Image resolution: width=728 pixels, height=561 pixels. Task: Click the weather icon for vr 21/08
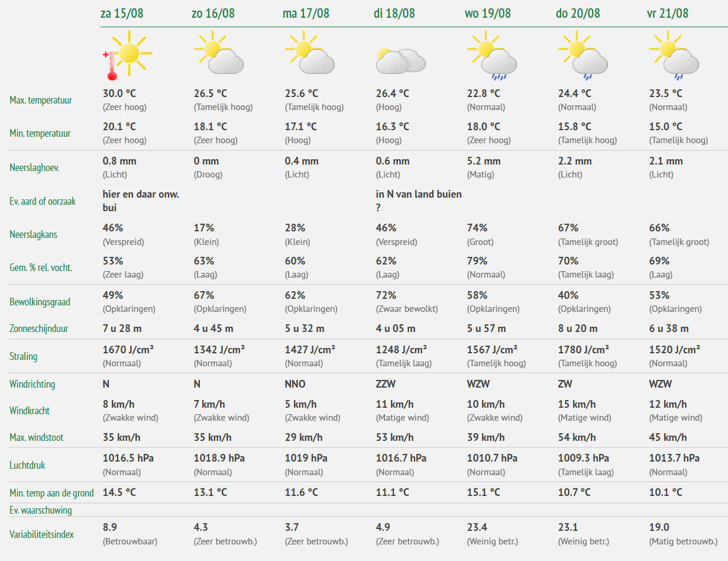click(x=674, y=55)
